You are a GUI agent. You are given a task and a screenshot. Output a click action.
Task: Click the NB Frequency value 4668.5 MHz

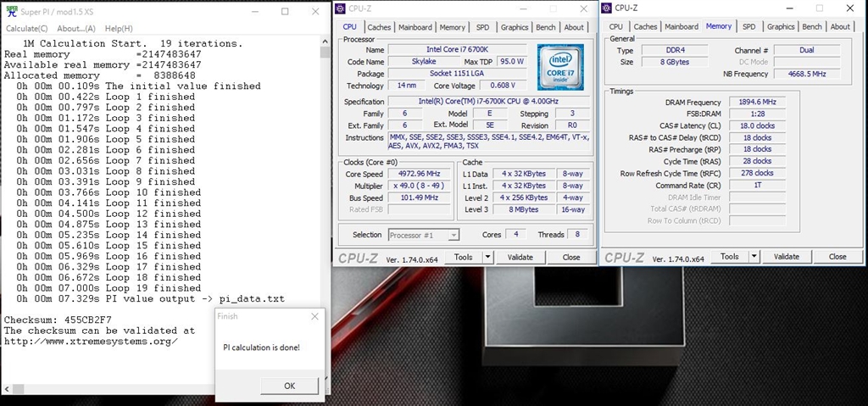coord(807,75)
